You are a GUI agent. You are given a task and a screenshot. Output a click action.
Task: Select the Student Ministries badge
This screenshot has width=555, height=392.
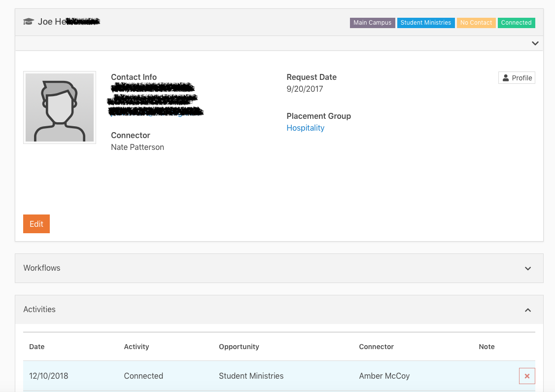(426, 22)
